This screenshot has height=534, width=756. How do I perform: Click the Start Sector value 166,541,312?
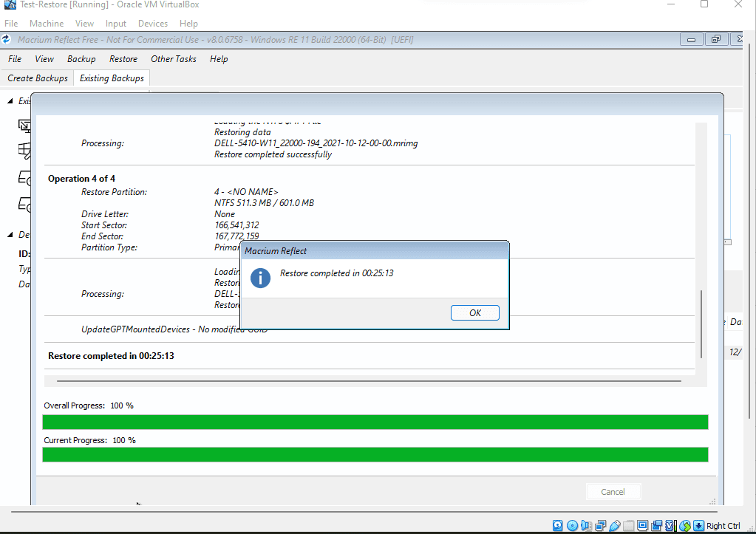[236, 225]
